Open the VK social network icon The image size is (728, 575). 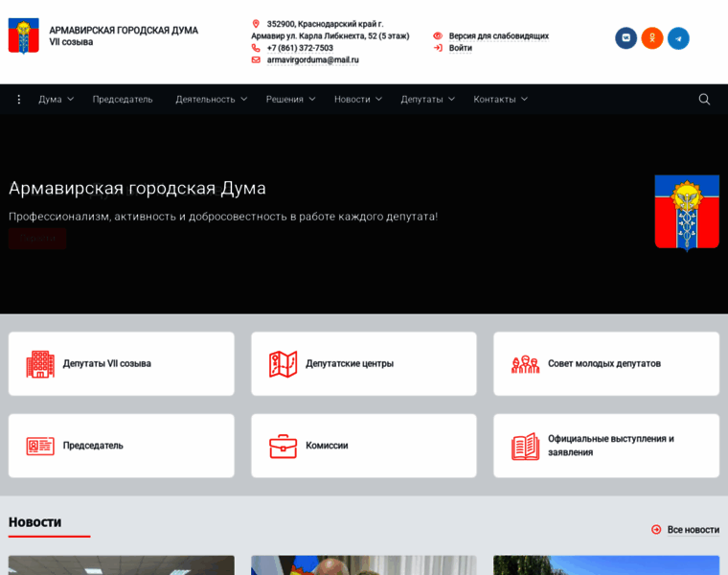tap(626, 38)
